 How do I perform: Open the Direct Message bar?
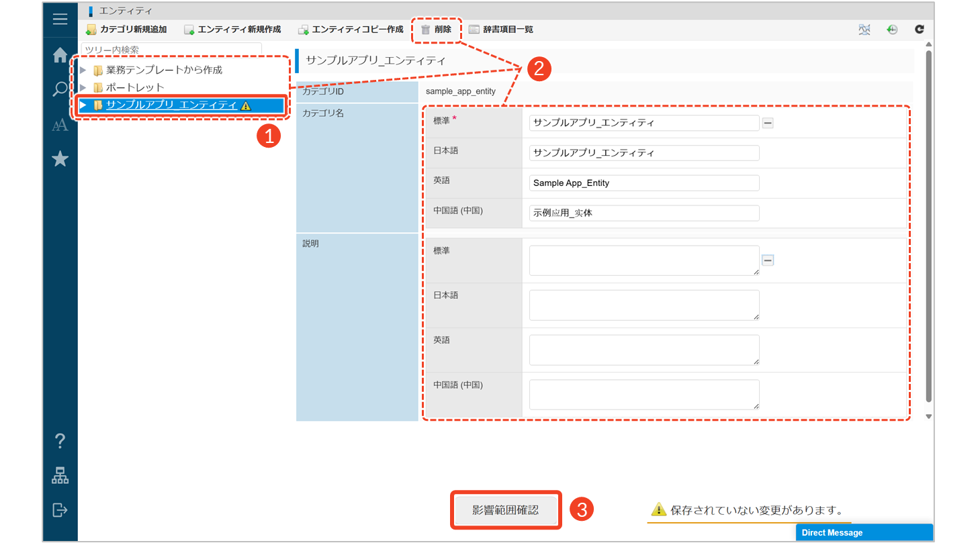(x=864, y=532)
